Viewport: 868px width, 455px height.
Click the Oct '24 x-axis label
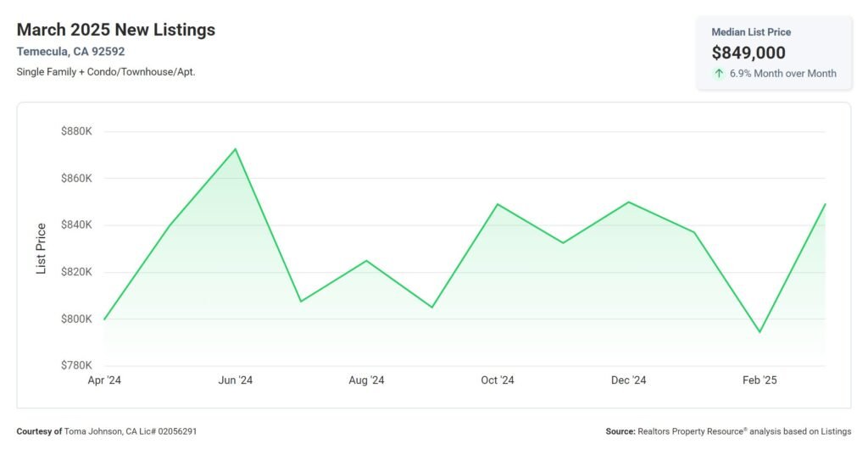click(x=498, y=380)
